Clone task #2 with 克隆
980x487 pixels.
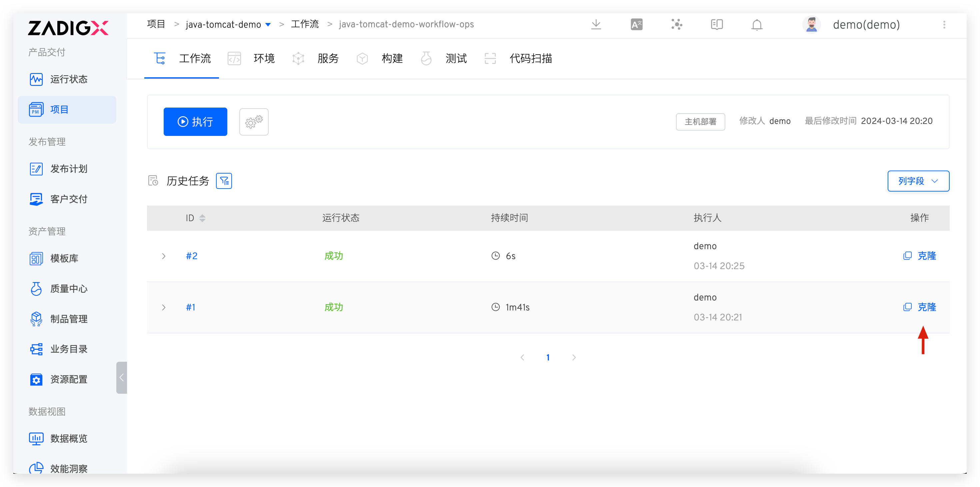[x=920, y=256]
